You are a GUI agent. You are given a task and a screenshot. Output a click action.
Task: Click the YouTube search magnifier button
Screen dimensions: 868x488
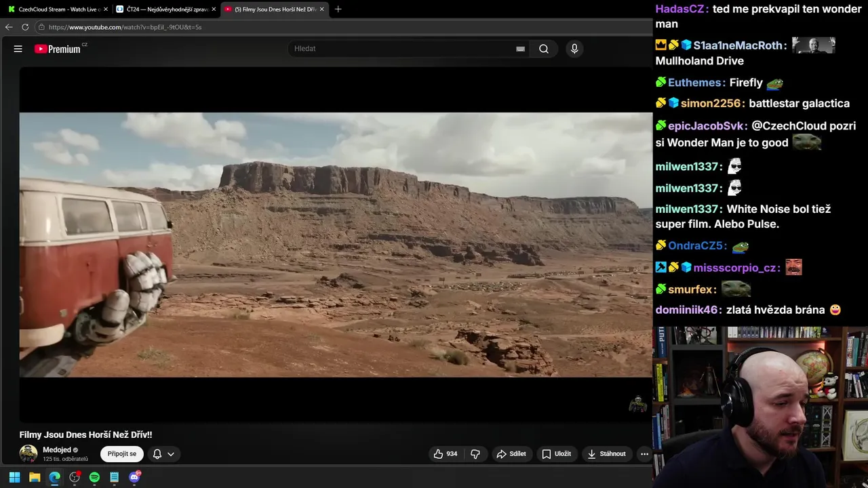pos(544,49)
